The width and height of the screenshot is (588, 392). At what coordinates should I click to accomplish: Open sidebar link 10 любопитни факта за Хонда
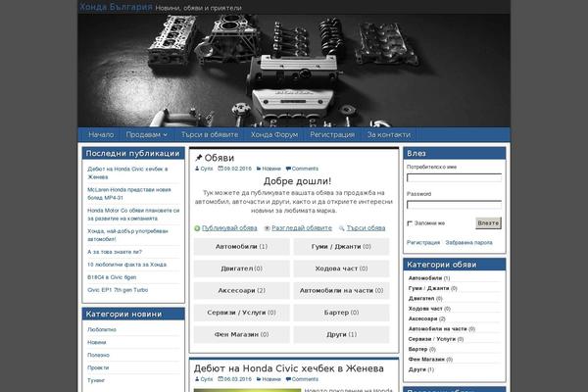[126, 265]
